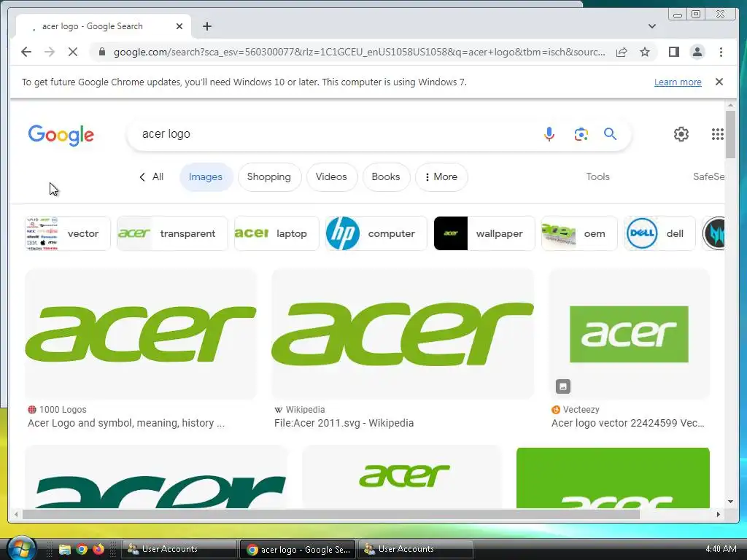Image resolution: width=747 pixels, height=560 pixels.
Task: Click the horizontal scrollbar right arrow
Action: click(719, 514)
